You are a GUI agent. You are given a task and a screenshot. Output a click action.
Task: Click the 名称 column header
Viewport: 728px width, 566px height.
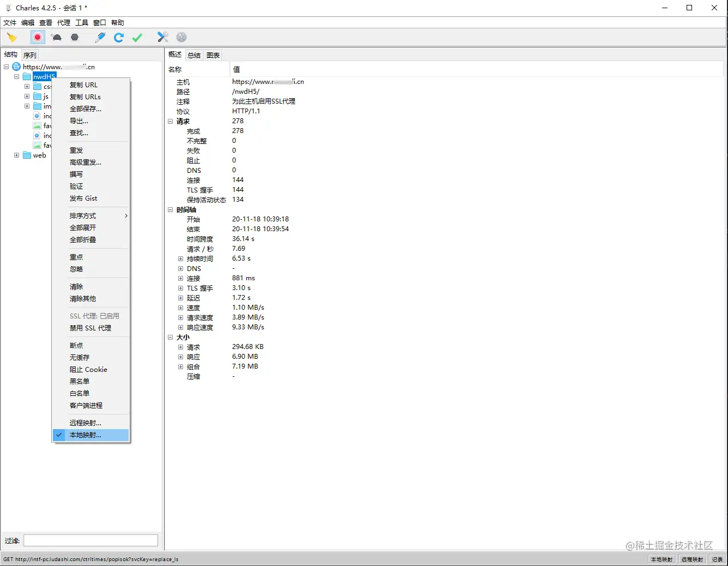pyautogui.click(x=198, y=70)
